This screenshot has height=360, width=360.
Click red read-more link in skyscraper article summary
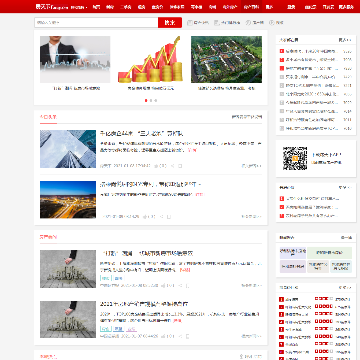pyautogui.click(x=192, y=150)
